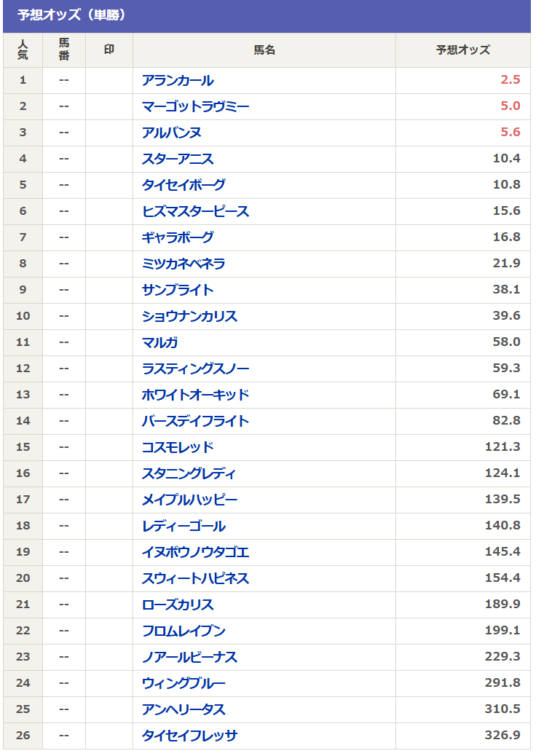The height and width of the screenshot is (756, 536).
Task: Click the 人気 column header
Action: pyautogui.click(x=23, y=50)
